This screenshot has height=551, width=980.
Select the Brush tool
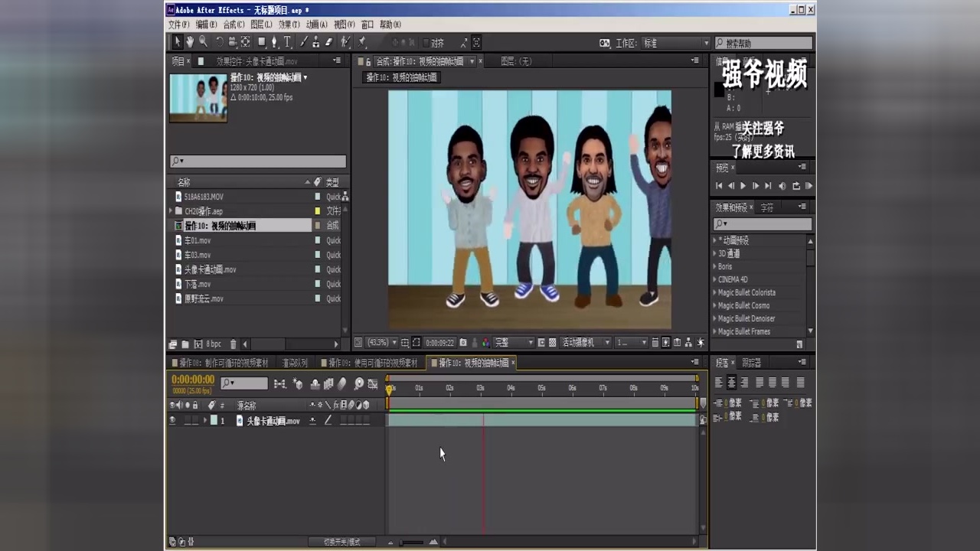(x=304, y=42)
